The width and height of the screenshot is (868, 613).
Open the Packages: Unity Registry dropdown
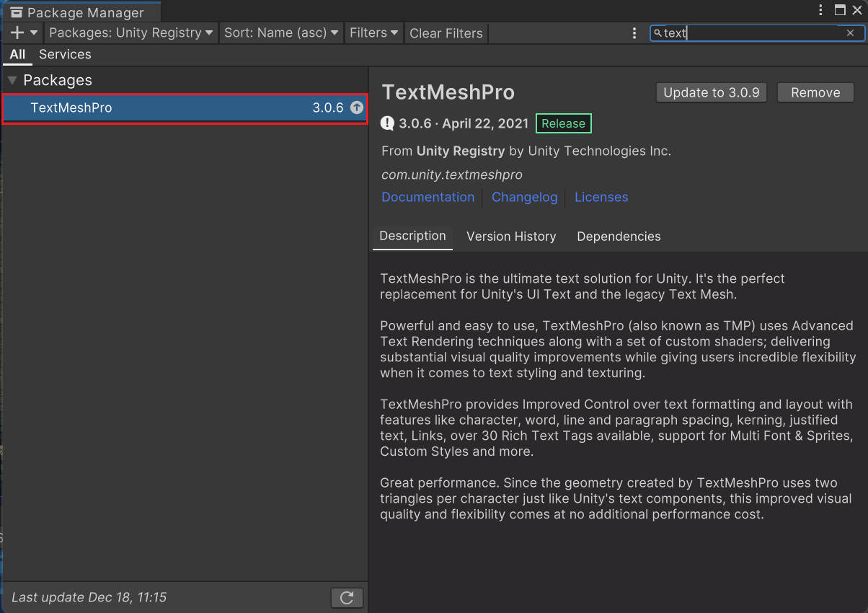point(131,33)
